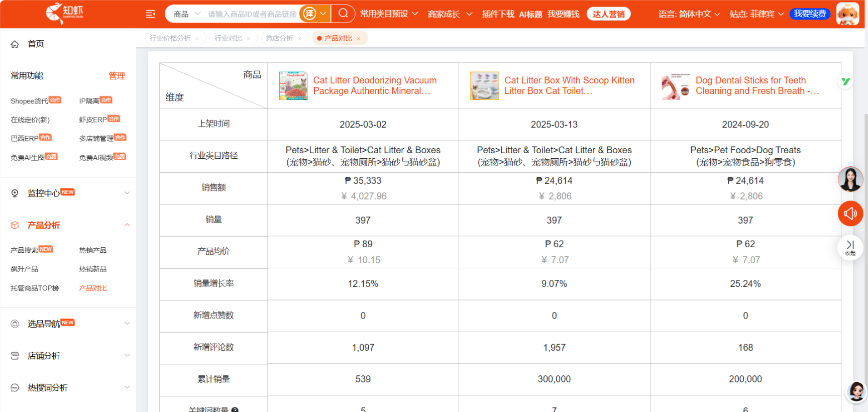This screenshot has width=868, height=412.
Task: Click the collapse sidebar arrow icon
Action: [x=850, y=247]
